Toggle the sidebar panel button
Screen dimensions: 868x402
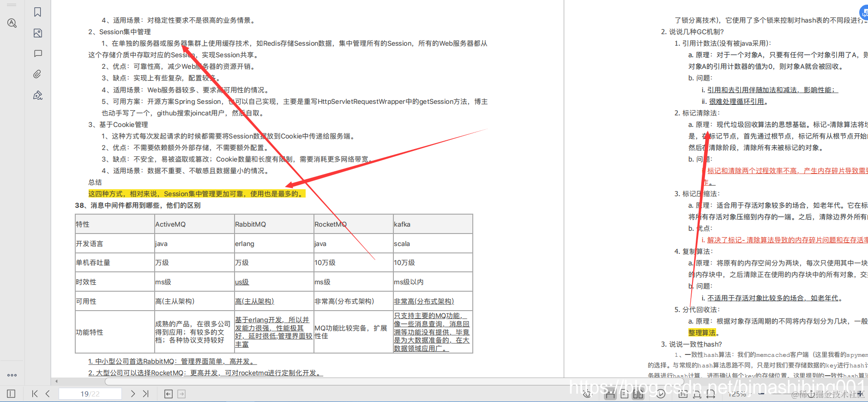(x=11, y=394)
